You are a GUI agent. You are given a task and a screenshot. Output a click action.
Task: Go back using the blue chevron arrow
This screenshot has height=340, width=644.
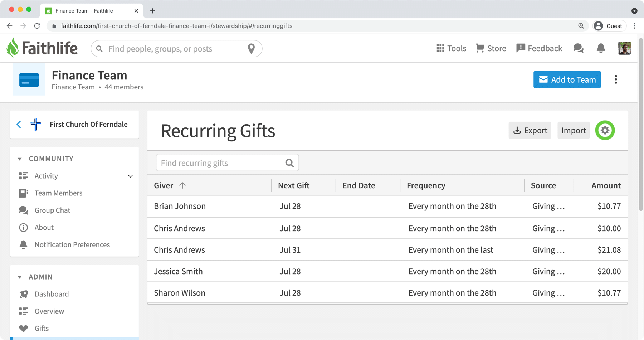19,124
